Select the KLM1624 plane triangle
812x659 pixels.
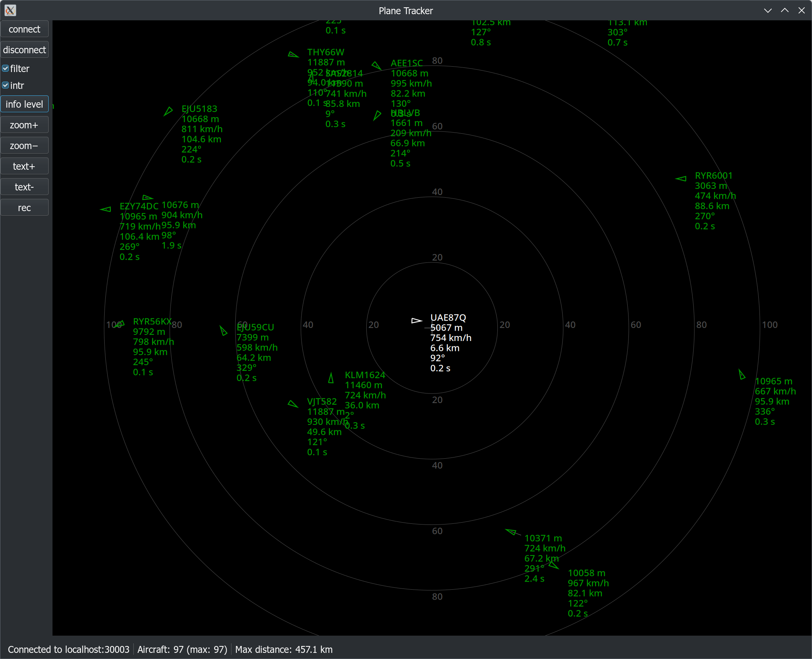331,379
